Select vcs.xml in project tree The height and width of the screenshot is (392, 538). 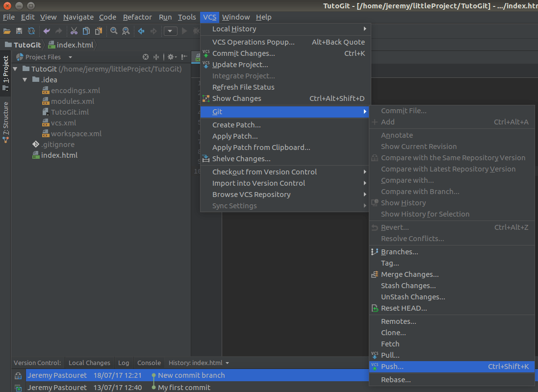(x=59, y=123)
